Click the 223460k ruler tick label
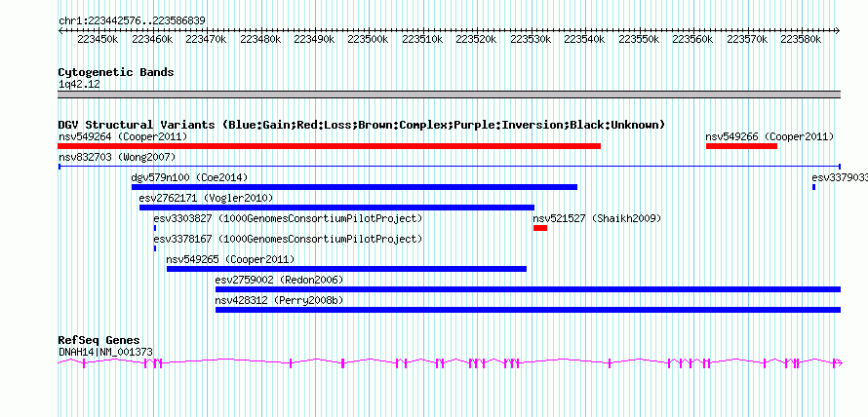Screen dimensions: 868x417 click(152, 40)
